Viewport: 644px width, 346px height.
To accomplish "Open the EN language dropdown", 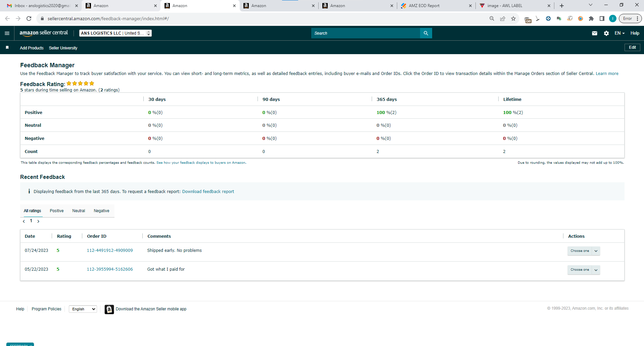I will (x=619, y=33).
